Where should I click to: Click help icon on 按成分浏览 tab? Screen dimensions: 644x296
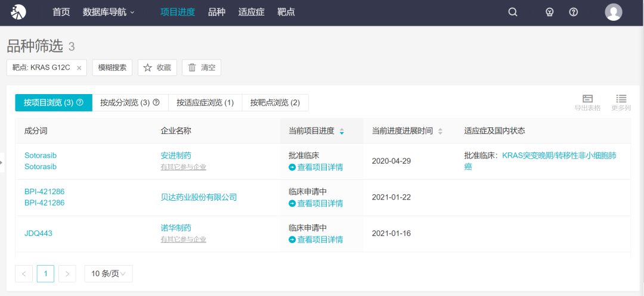156,102
